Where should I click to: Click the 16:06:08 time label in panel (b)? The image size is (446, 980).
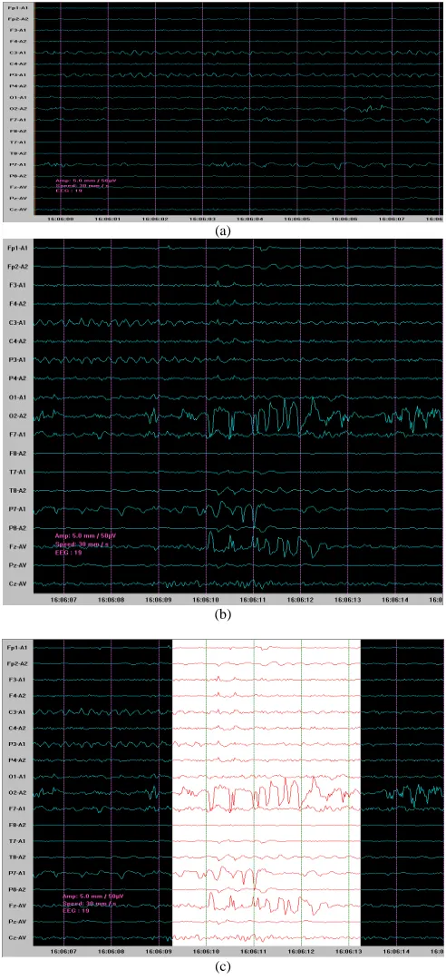pyautogui.click(x=110, y=598)
